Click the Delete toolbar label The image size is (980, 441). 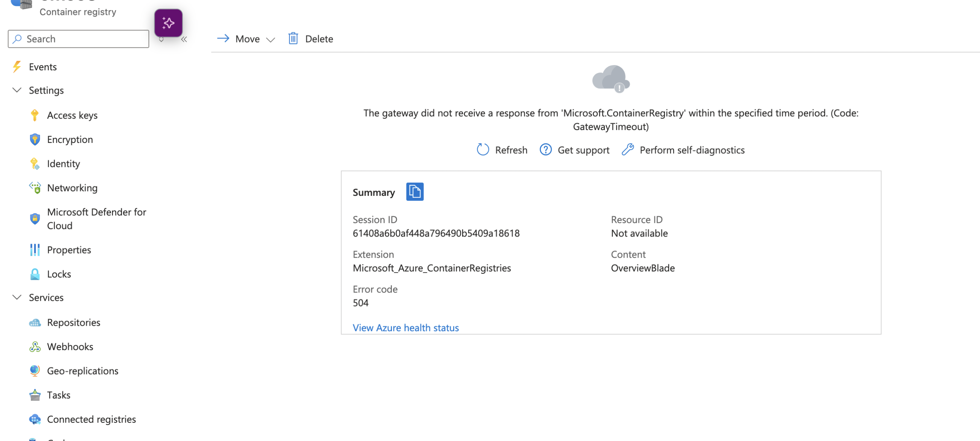pyautogui.click(x=319, y=39)
